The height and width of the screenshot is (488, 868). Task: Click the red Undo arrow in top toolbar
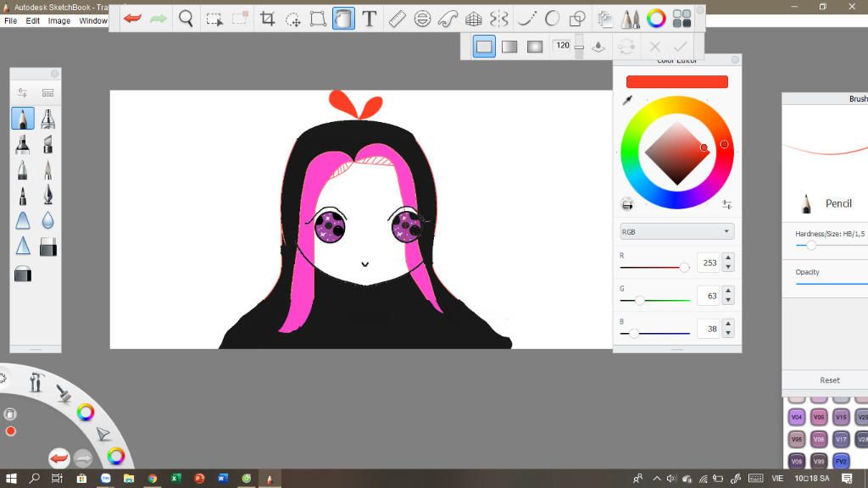coord(132,19)
